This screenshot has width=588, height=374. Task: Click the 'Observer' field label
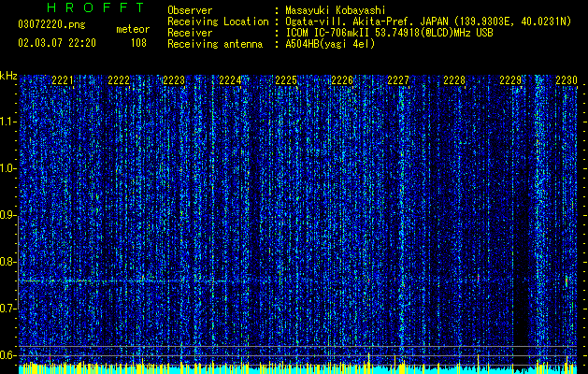coord(190,11)
